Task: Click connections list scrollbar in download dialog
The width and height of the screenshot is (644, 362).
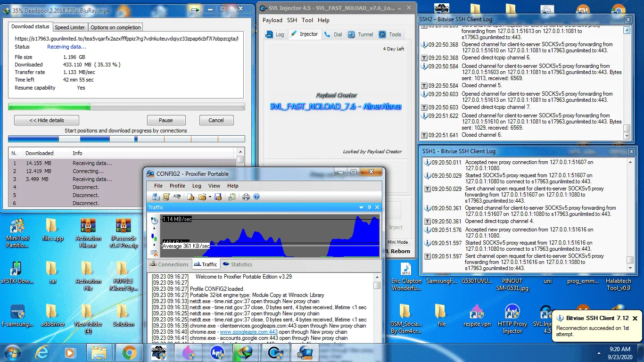Action: (x=240, y=178)
